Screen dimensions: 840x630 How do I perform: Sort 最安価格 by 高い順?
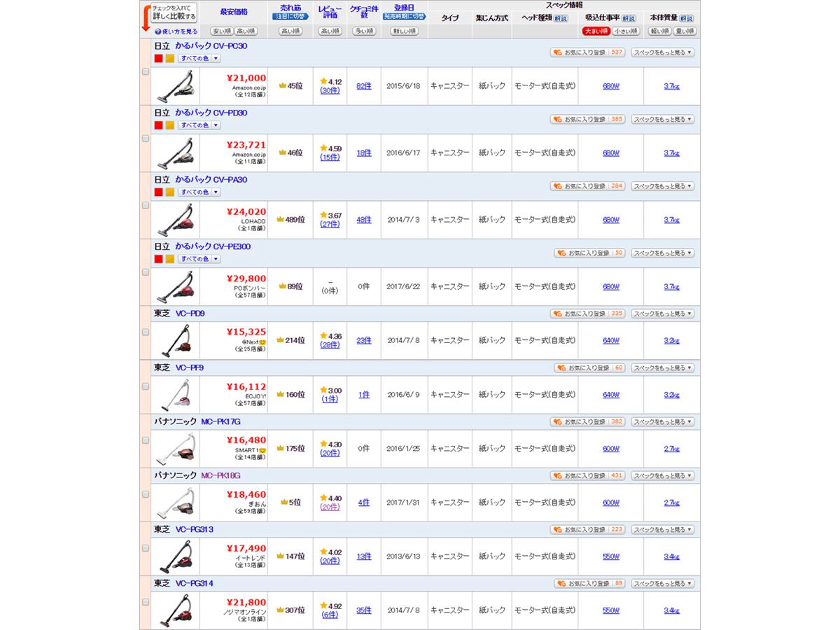(246, 31)
